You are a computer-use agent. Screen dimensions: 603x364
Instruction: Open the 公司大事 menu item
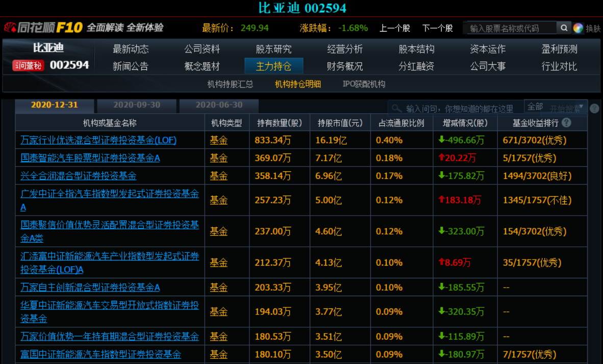tap(488, 66)
